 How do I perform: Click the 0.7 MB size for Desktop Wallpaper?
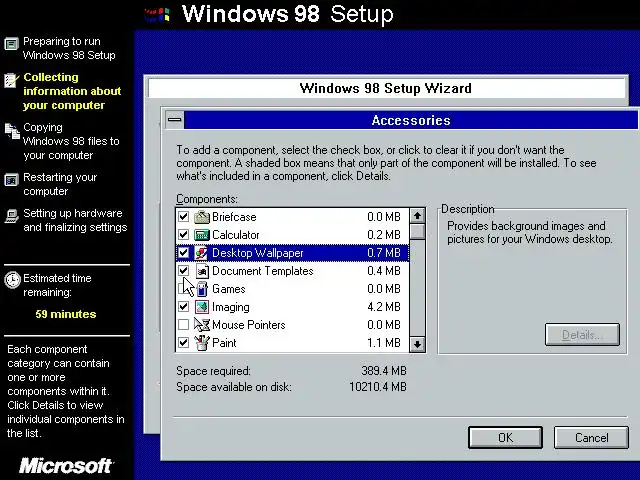pos(384,253)
